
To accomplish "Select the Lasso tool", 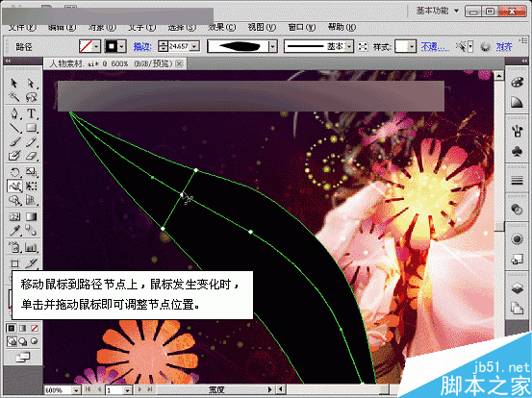I will coord(31,97).
